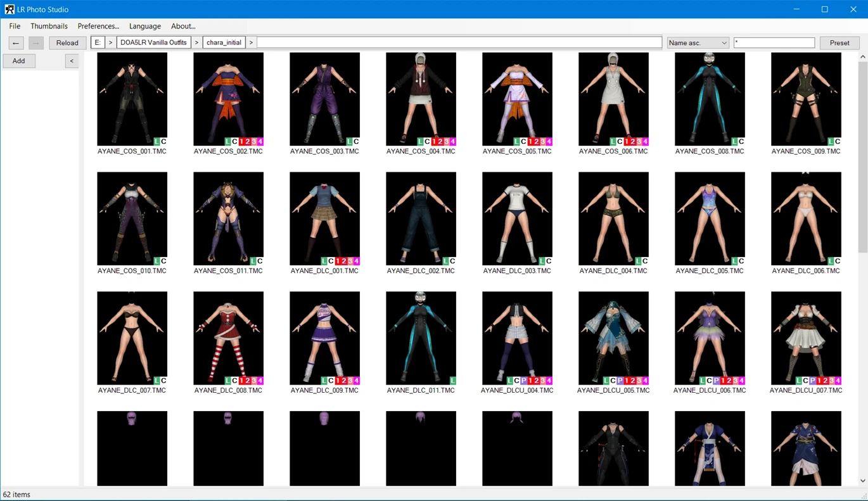Click the AYANE_DLC_008.TMC file name
The height and width of the screenshot is (501, 868).
(228, 390)
